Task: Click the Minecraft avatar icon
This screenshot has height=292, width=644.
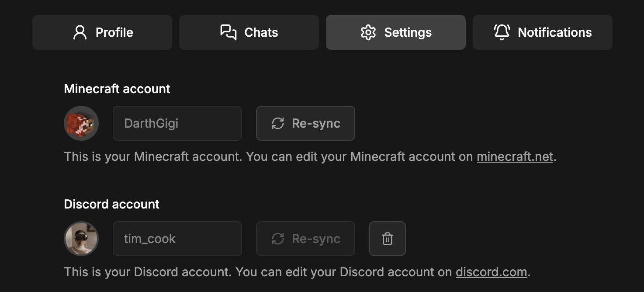Action: [x=81, y=123]
